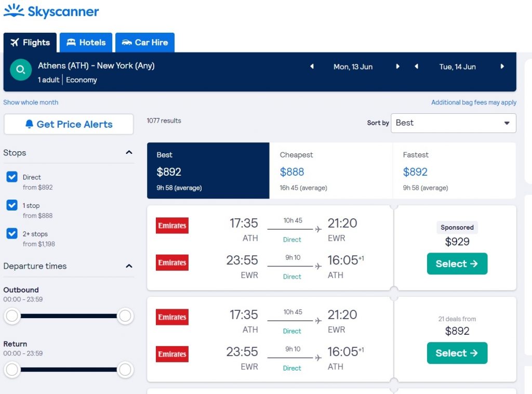Image resolution: width=532 pixels, height=394 pixels.
Task: Switch to the Flights tab
Action: [x=30, y=43]
